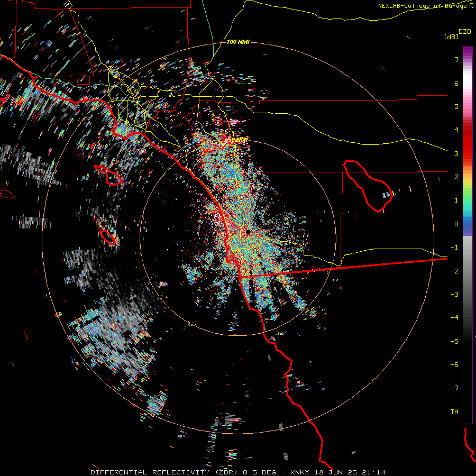This screenshot has height=476, width=476.
Task: Click the -5 dB value on the color scale
Action: pyautogui.click(x=454, y=342)
